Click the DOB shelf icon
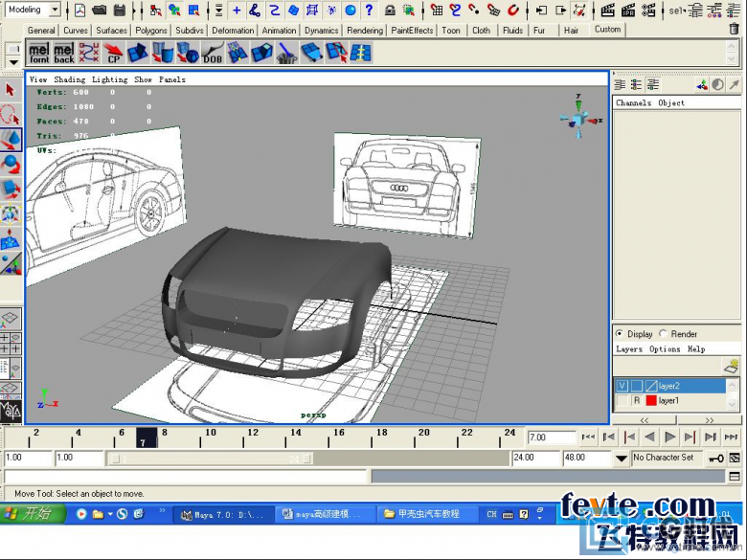Viewport: 747px width, 560px height. [x=212, y=53]
